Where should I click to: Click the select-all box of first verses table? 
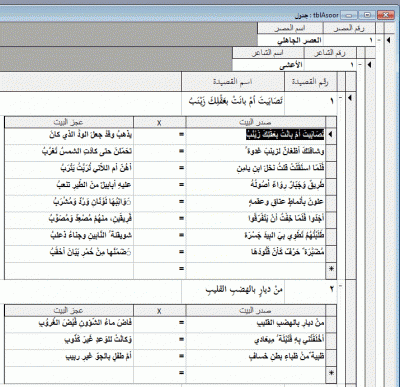click(x=331, y=122)
